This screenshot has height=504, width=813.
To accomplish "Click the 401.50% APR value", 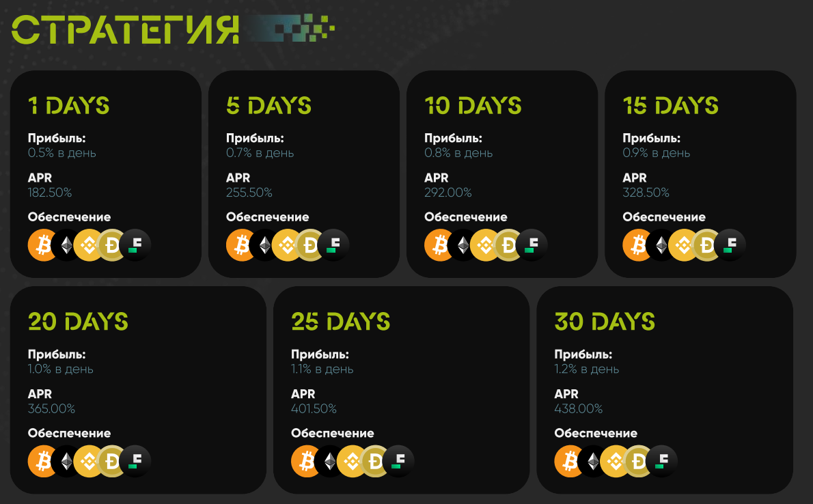I will (314, 409).
